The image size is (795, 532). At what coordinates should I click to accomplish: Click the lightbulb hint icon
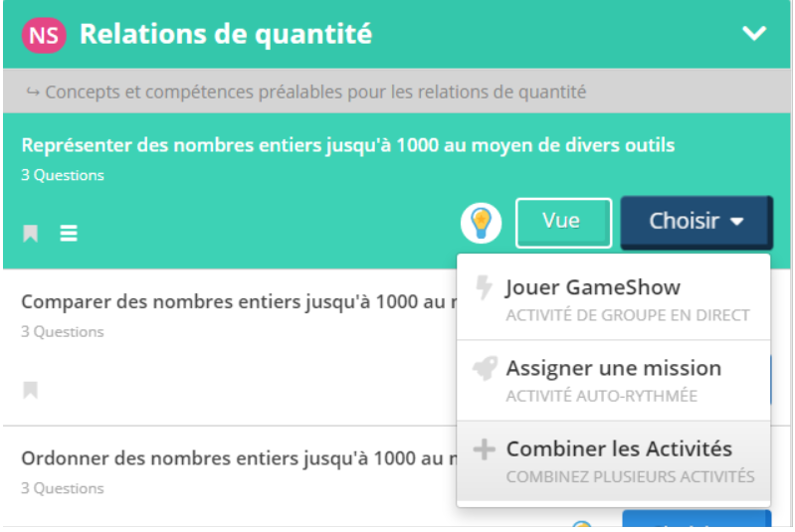click(x=481, y=223)
